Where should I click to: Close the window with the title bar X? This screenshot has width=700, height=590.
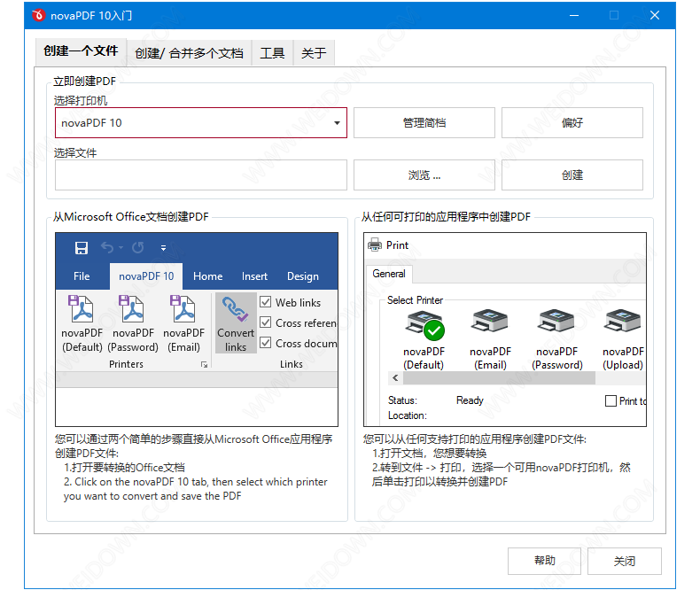(655, 15)
